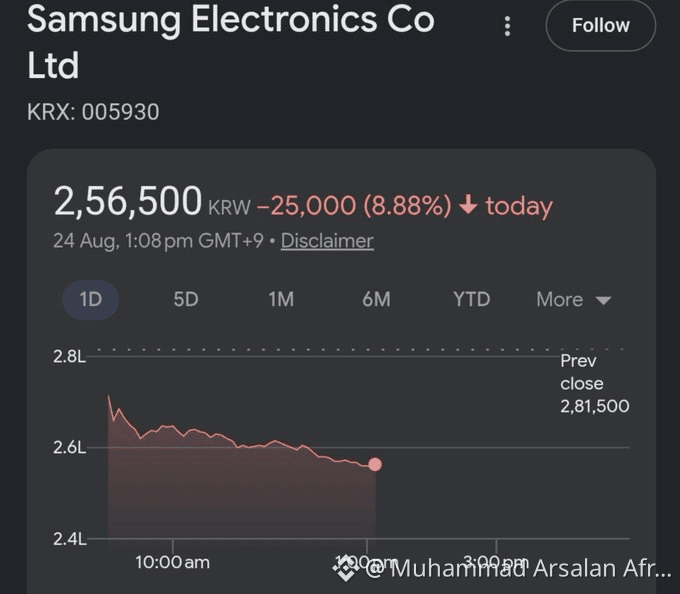Click the 3:00 pm axis tick
Screen dimensions: 680x594
tap(496, 546)
